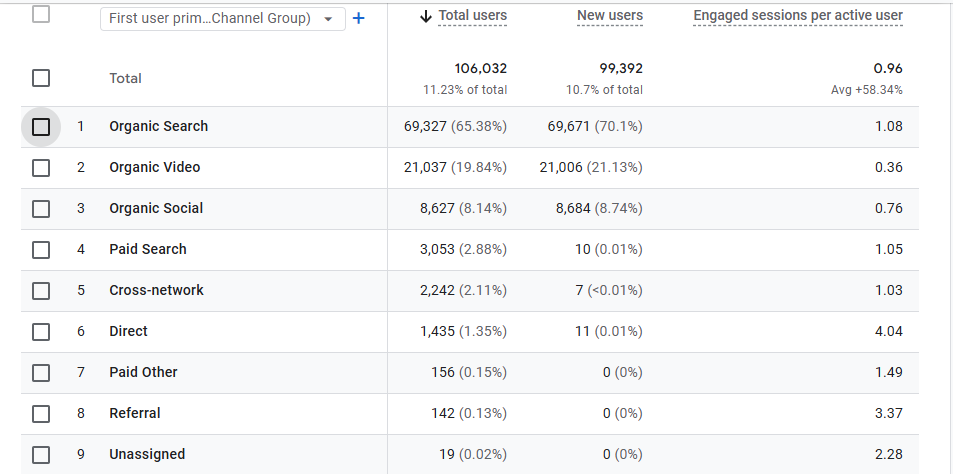Click the Direct channel name
The width and height of the screenshot is (953, 474).
tap(128, 331)
